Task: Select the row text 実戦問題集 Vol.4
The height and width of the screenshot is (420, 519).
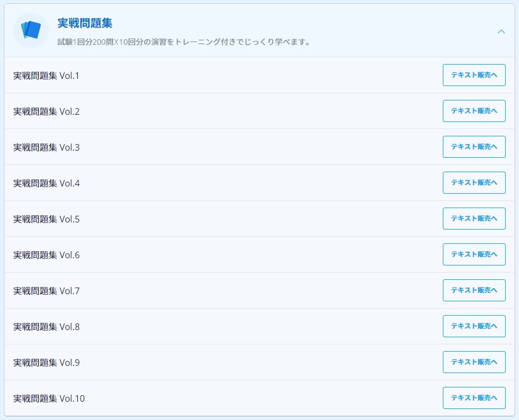Action: point(46,183)
